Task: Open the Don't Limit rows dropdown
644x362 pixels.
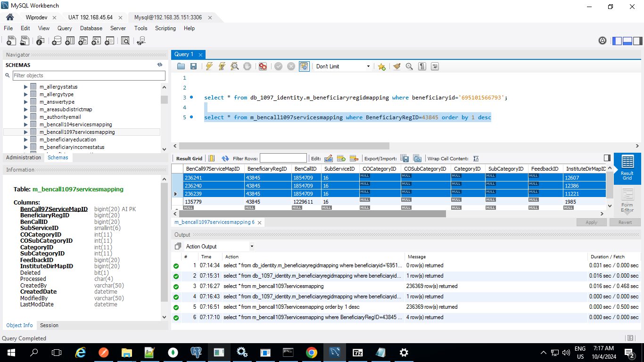Action: click(368, 66)
